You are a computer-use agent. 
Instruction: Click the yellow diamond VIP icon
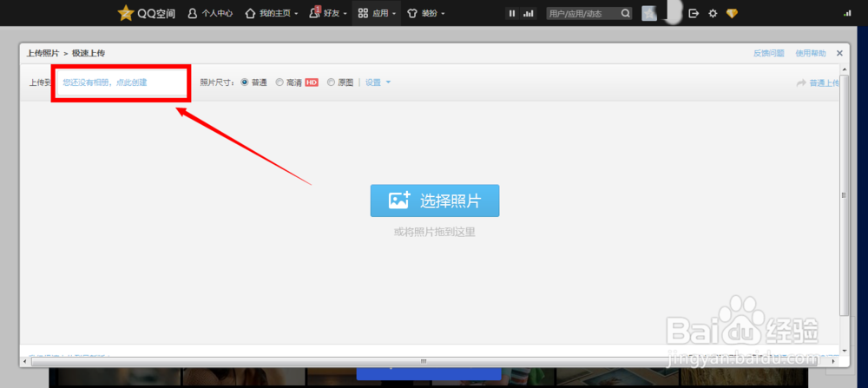pos(732,13)
